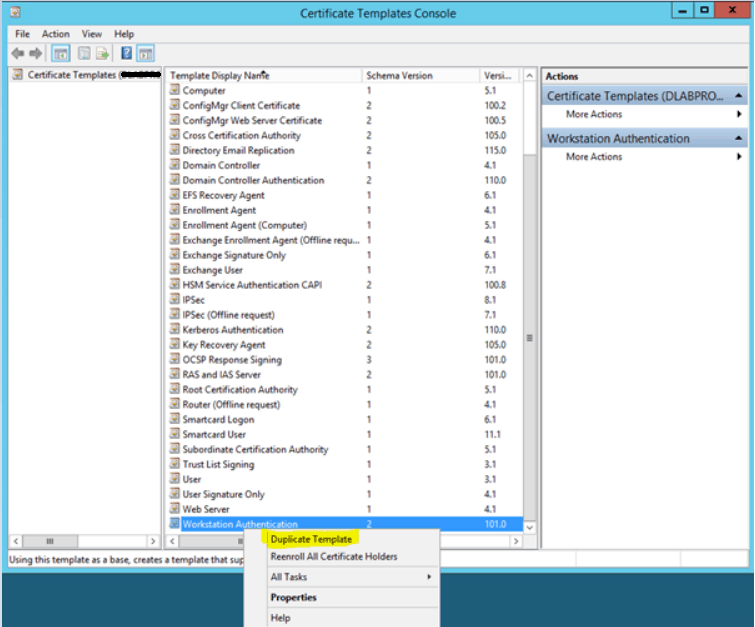
Task: Select the ConfigMgr Web Server Certificate row
Action: click(345, 120)
